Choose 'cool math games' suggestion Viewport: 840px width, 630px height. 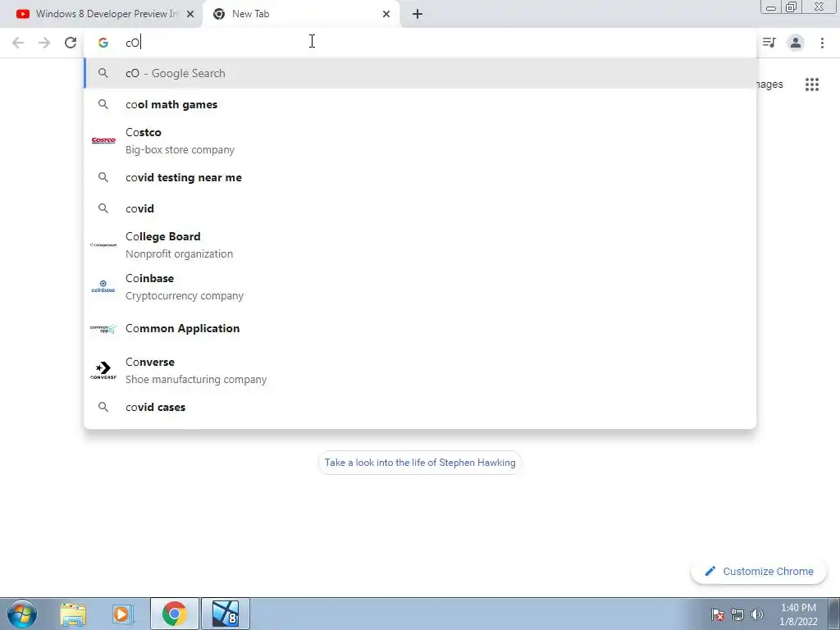click(x=420, y=104)
